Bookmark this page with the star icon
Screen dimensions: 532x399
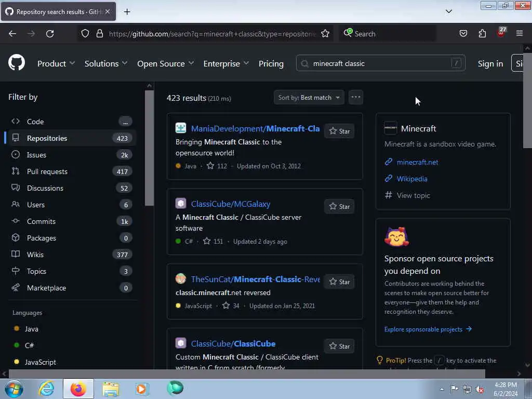pos(325,34)
